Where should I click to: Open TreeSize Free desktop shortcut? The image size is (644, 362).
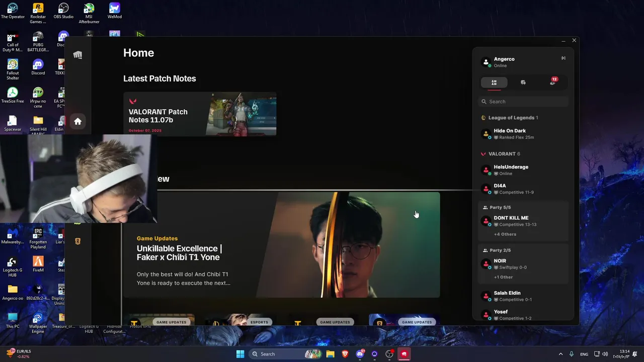point(13,96)
